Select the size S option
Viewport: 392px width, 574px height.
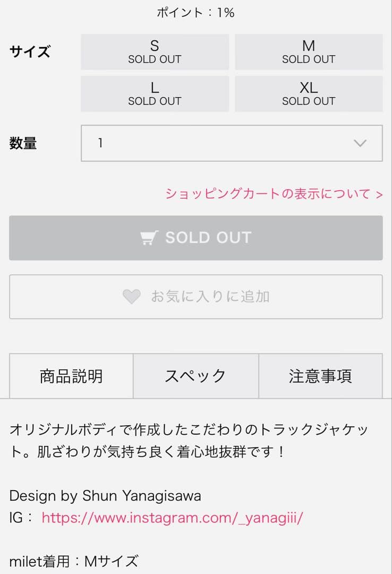click(x=154, y=52)
